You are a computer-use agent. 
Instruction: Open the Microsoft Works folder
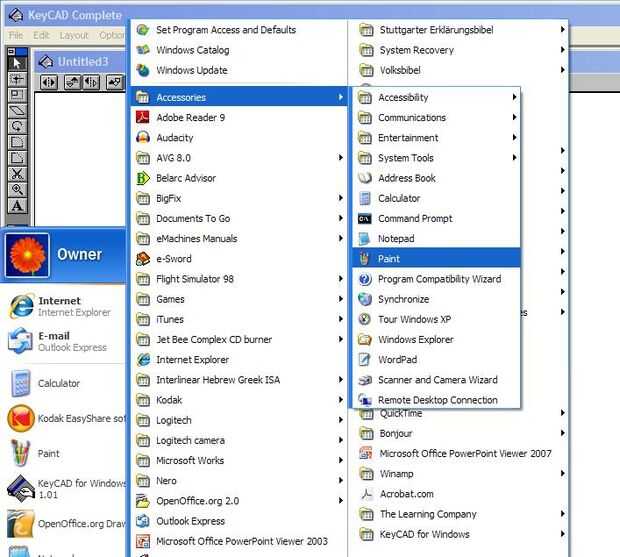239,460
